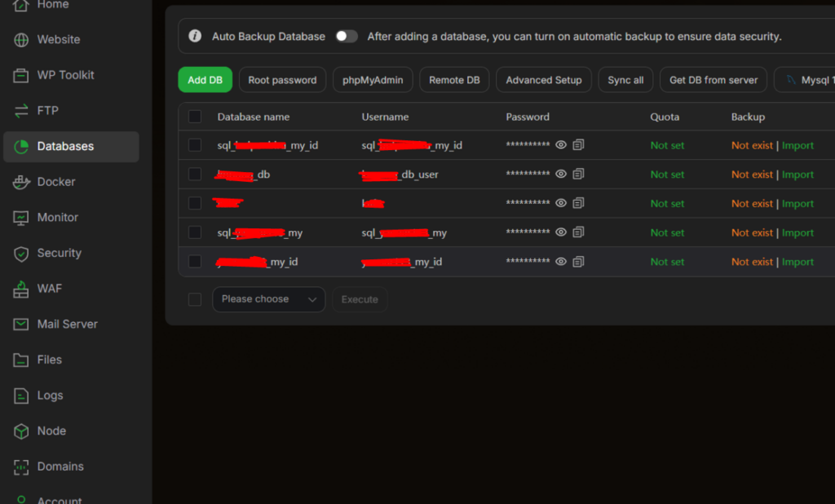The width and height of the screenshot is (835, 504).
Task: Click the Backup column header
Action: 748,117
